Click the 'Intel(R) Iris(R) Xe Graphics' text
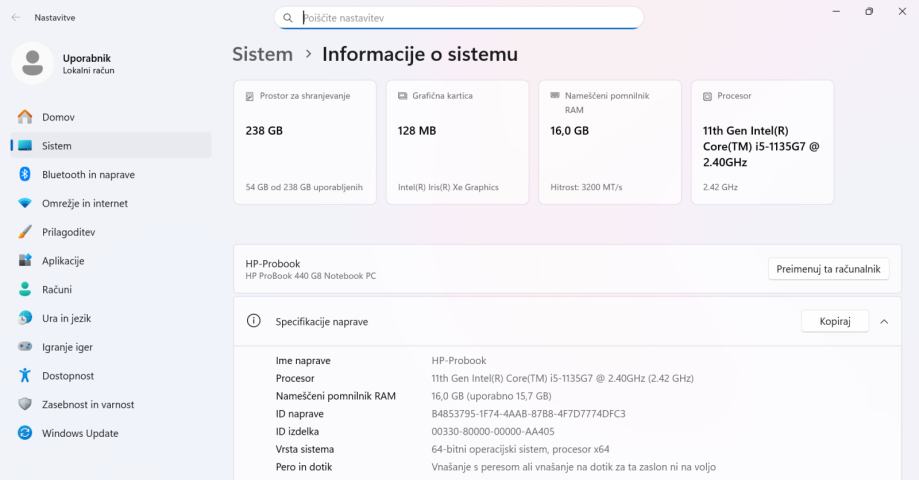Viewport: 919px width, 480px height. [448, 187]
